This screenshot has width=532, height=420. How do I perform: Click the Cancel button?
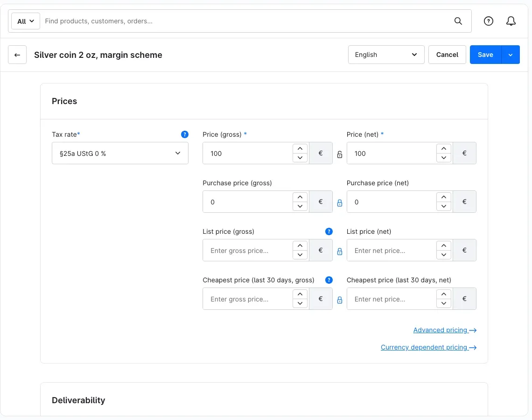tap(447, 55)
